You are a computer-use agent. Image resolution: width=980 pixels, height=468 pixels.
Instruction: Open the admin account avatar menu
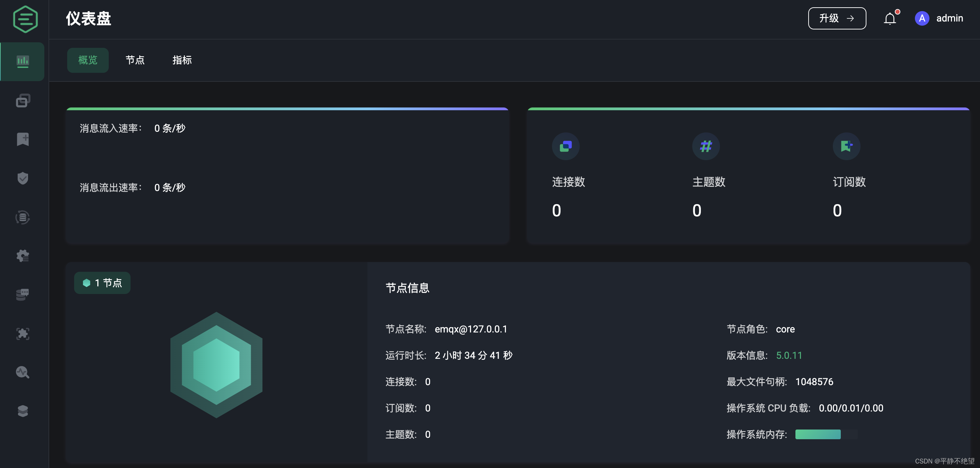[x=922, y=18]
